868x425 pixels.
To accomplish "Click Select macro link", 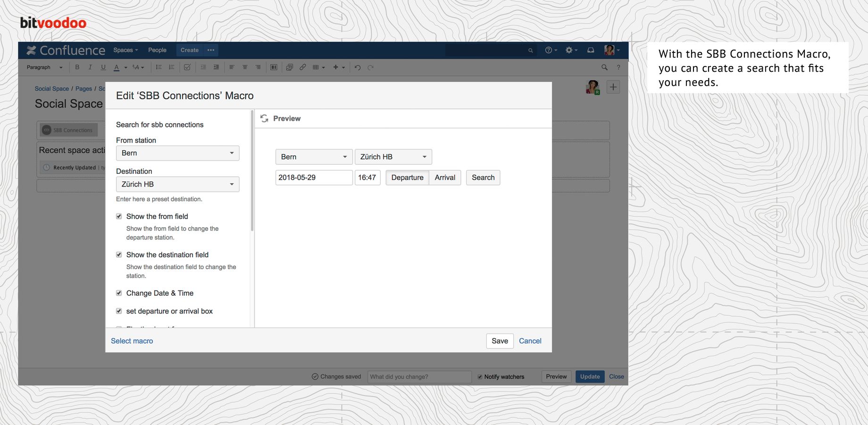I will (132, 341).
